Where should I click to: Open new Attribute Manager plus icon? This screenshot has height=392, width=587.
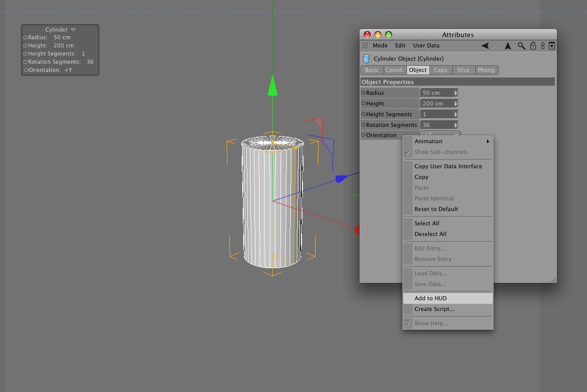(552, 46)
